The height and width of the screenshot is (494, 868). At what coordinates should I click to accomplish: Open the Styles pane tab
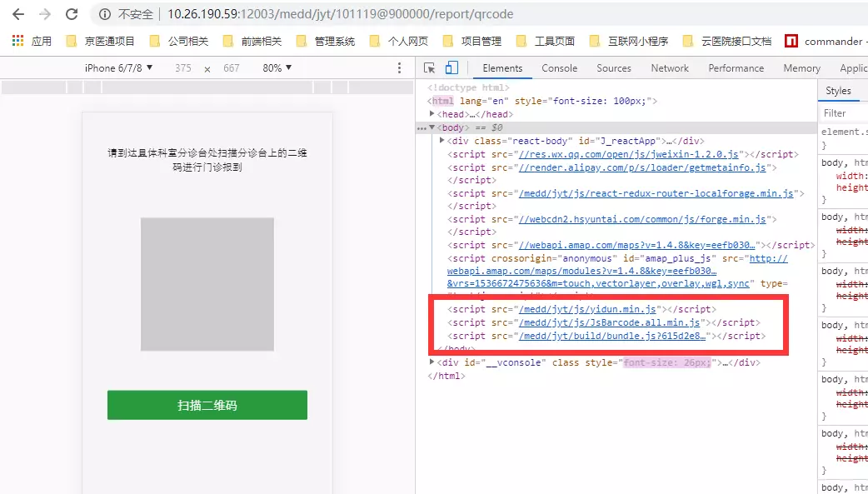click(838, 91)
